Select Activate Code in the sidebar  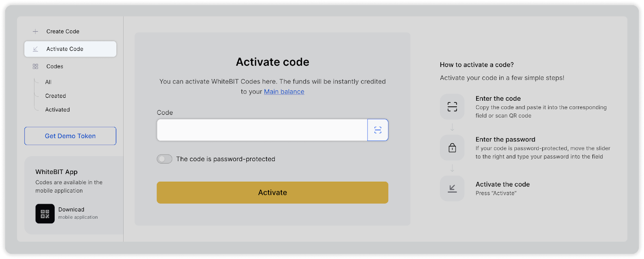click(65, 49)
